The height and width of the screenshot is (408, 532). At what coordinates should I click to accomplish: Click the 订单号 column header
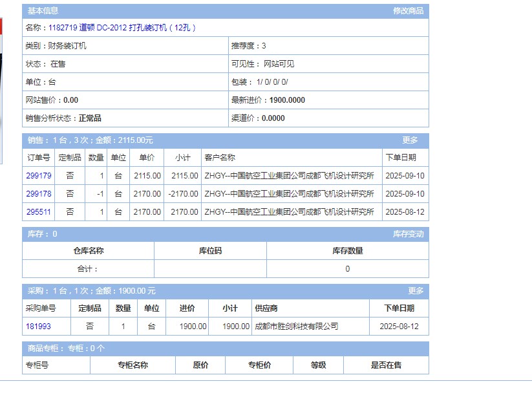click(x=38, y=158)
